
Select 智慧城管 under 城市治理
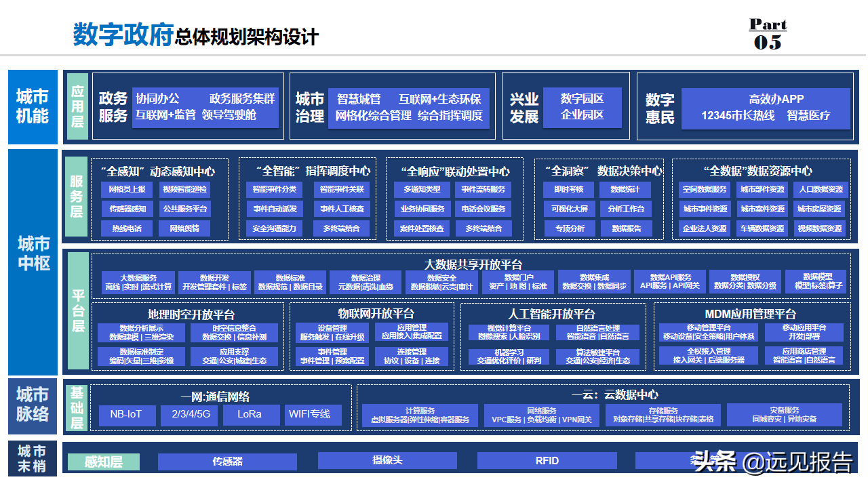point(359,99)
